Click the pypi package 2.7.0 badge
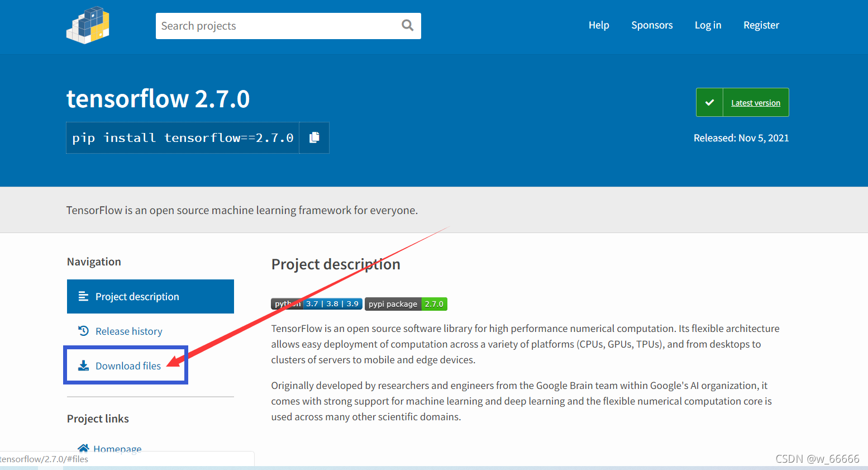 click(406, 304)
